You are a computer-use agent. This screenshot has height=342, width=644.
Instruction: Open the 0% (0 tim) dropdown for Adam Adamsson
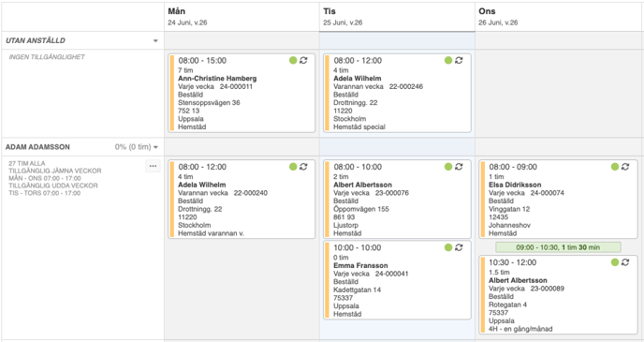[x=137, y=147]
